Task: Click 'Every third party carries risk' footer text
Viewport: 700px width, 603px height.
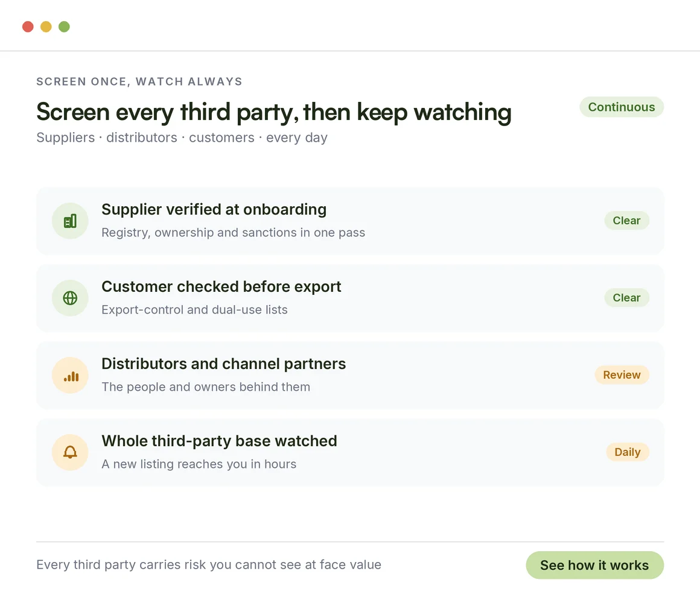Action: tap(208, 564)
